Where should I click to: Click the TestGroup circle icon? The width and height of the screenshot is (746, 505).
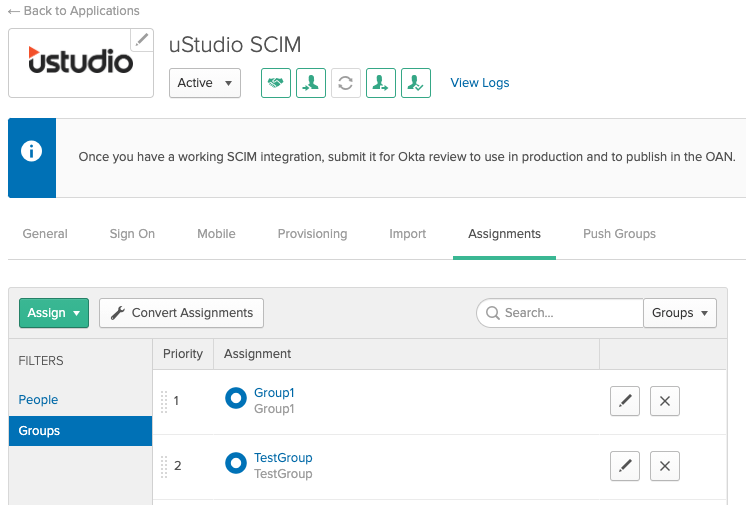236,463
